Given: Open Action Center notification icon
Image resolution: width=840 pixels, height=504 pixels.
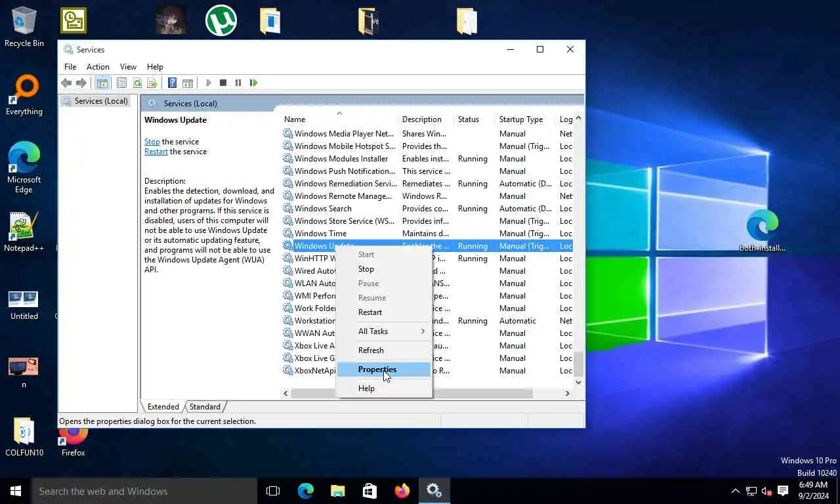Looking at the screenshot, I should [782, 491].
